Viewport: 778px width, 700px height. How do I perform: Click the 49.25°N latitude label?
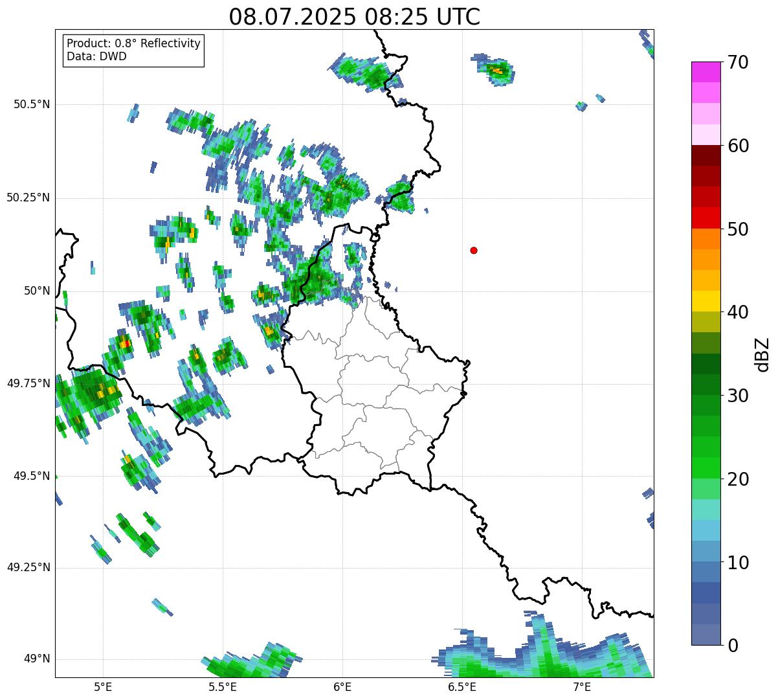[x=28, y=568]
